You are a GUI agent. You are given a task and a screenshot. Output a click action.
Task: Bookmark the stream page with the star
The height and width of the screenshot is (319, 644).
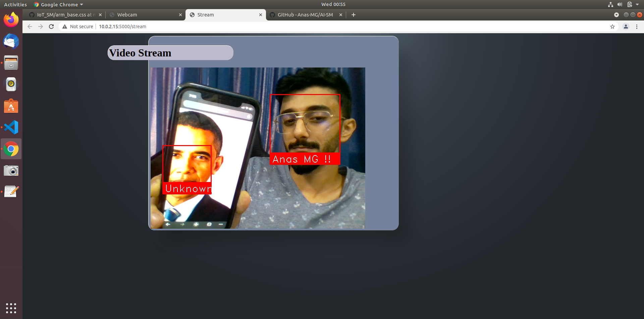click(x=612, y=27)
